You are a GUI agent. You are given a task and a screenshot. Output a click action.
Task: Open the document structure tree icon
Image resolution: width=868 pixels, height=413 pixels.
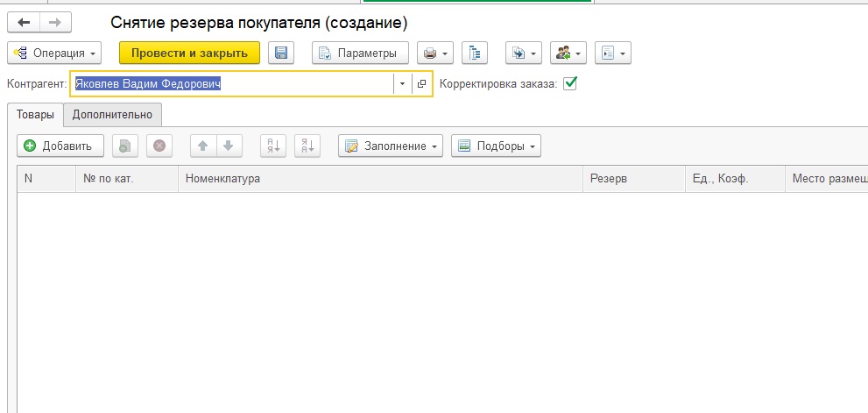tap(475, 53)
